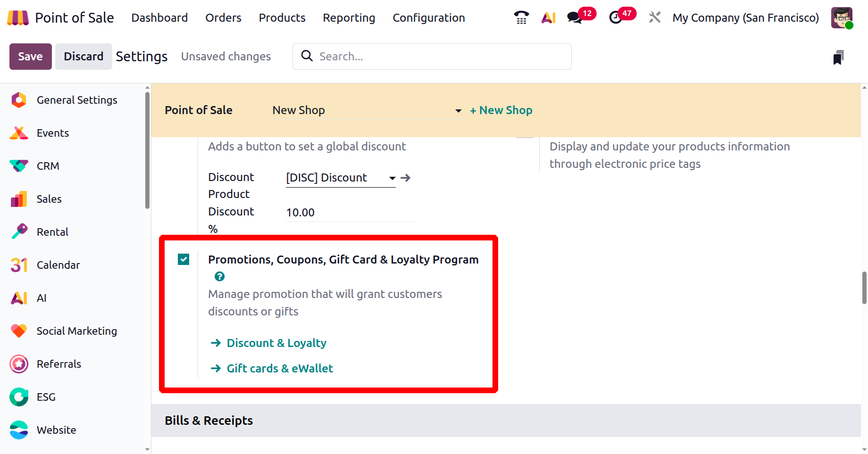Open the Reporting menu
Screen dimensions: 868x454
tap(349, 18)
